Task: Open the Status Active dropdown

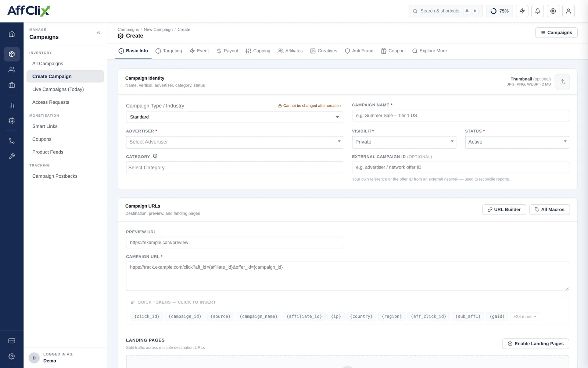Action: (x=517, y=142)
